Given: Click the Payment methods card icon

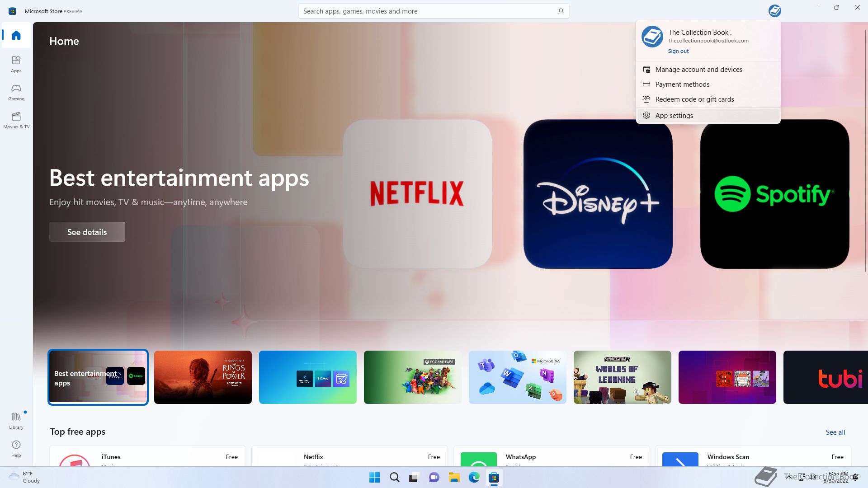Looking at the screenshot, I should [x=646, y=84].
